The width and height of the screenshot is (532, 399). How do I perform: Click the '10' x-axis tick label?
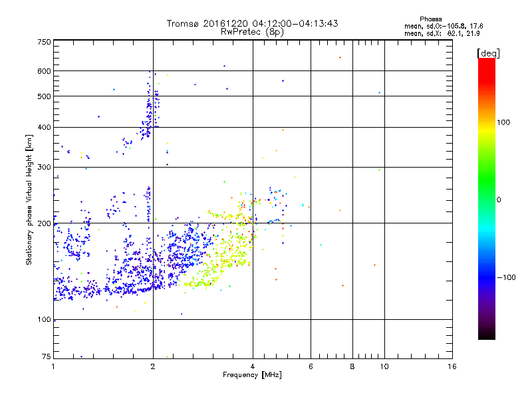pyautogui.click(x=384, y=366)
